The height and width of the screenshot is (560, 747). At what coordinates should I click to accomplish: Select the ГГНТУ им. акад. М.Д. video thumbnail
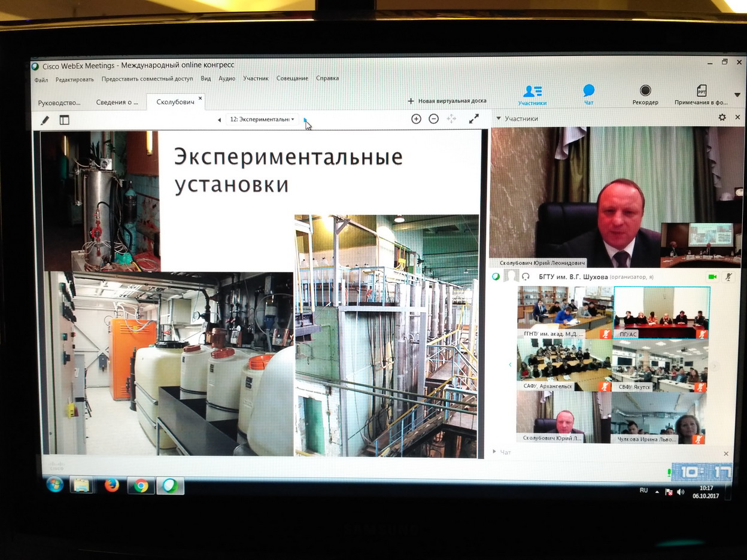564,312
